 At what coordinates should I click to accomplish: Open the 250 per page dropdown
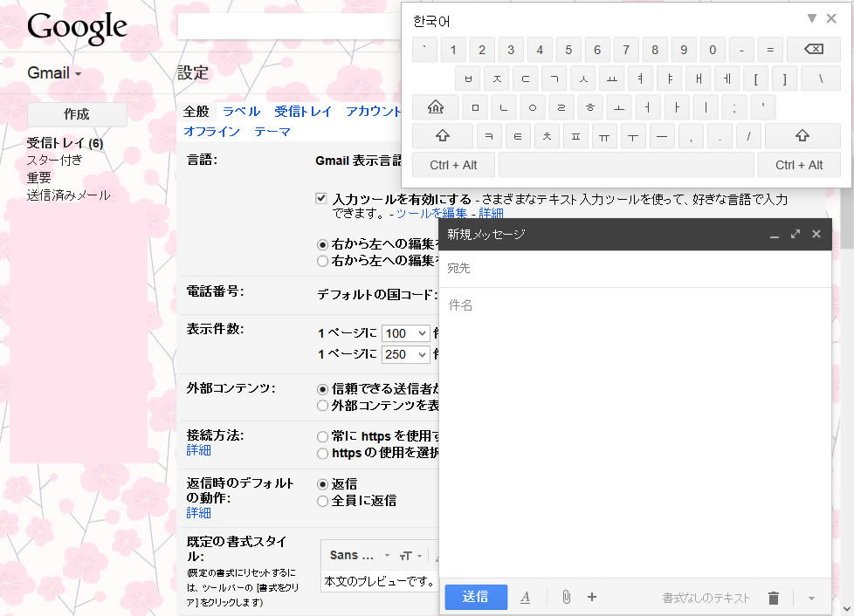(x=406, y=355)
